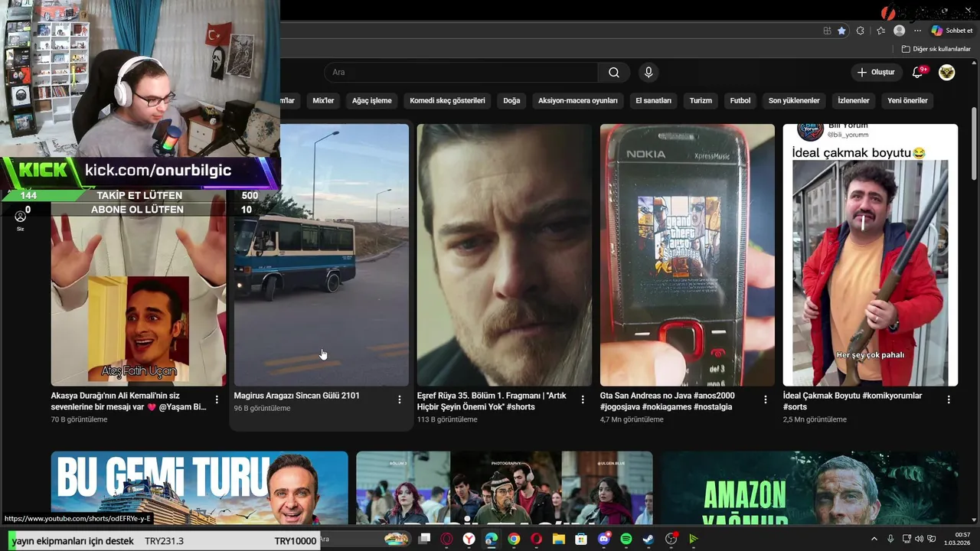The width and height of the screenshot is (980, 551).
Task: Select the Aksiyon-macera oyunları chip
Action: pyautogui.click(x=577, y=100)
